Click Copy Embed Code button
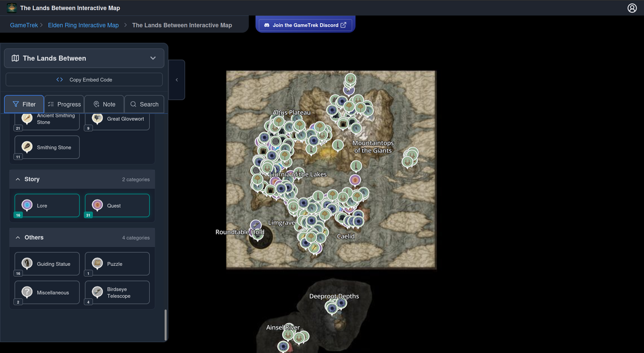Image resolution: width=644 pixels, height=353 pixels. pos(84,79)
